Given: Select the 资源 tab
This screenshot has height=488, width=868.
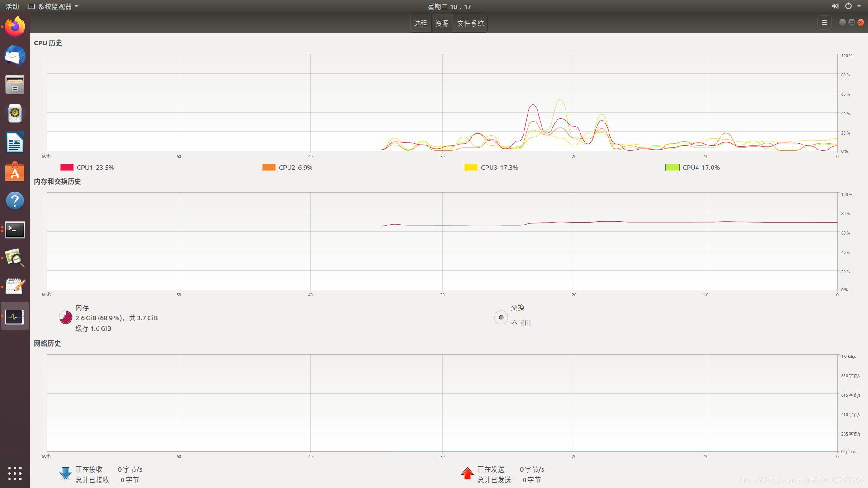Looking at the screenshot, I should (x=442, y=23).
